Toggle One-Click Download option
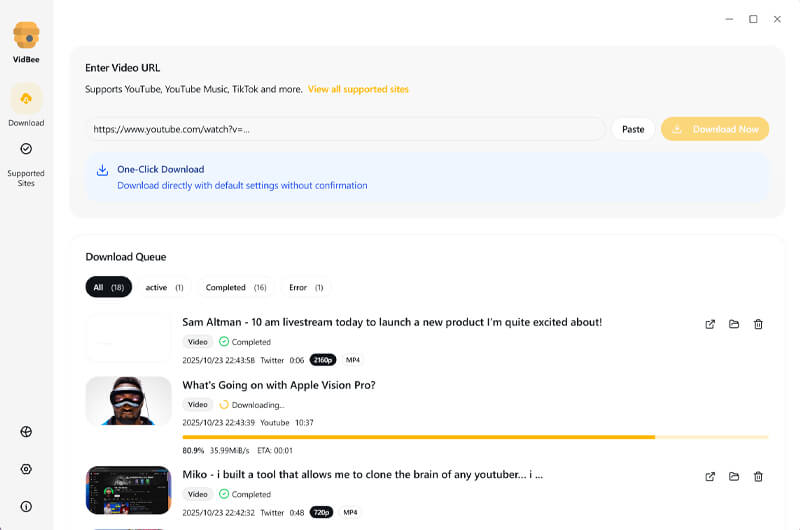This screenshot has width=800, height=530. pyautogui.click(x=427, y=177)
